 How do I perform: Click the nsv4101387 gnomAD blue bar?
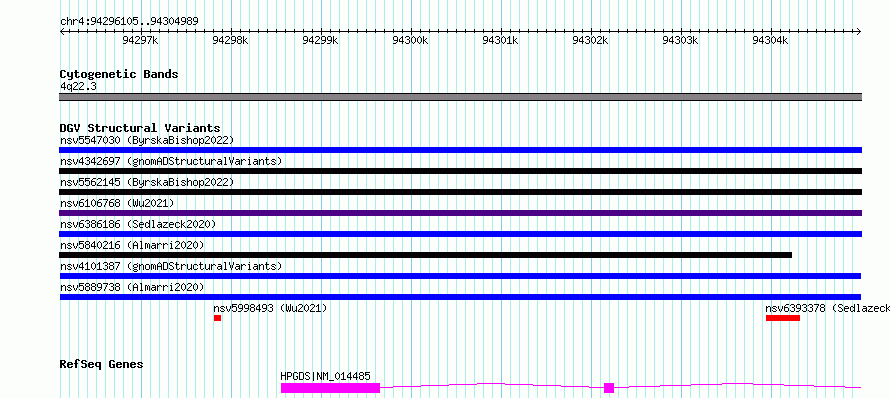coord(460,276)
